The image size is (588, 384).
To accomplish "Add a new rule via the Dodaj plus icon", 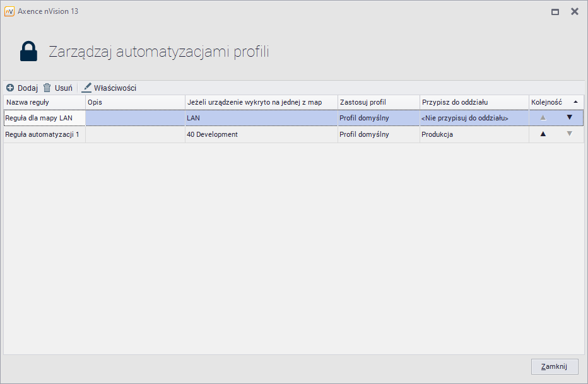I will (9, 88).
